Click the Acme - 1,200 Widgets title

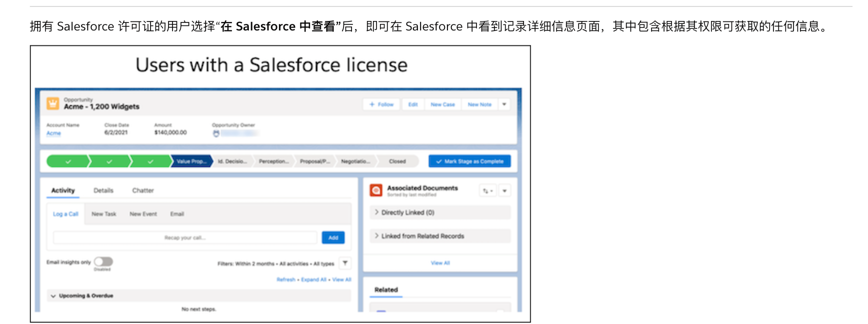pyautogui.click(x=101, y=107)
